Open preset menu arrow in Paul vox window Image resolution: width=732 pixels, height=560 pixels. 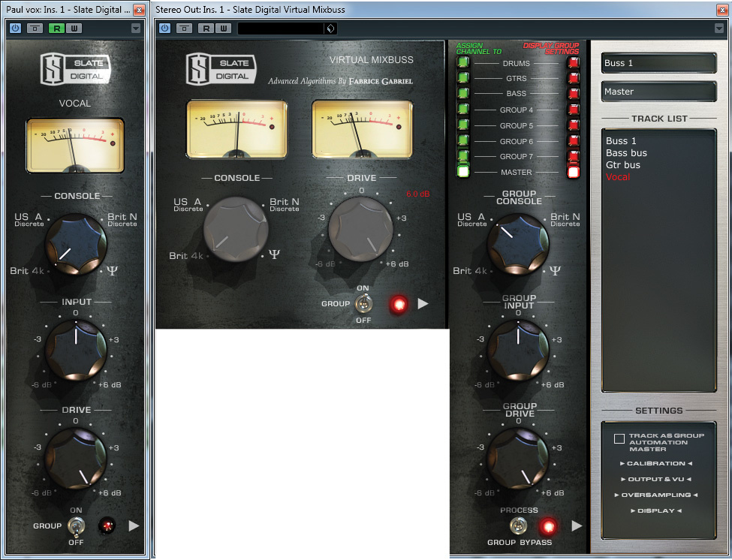tap(136, 29)
